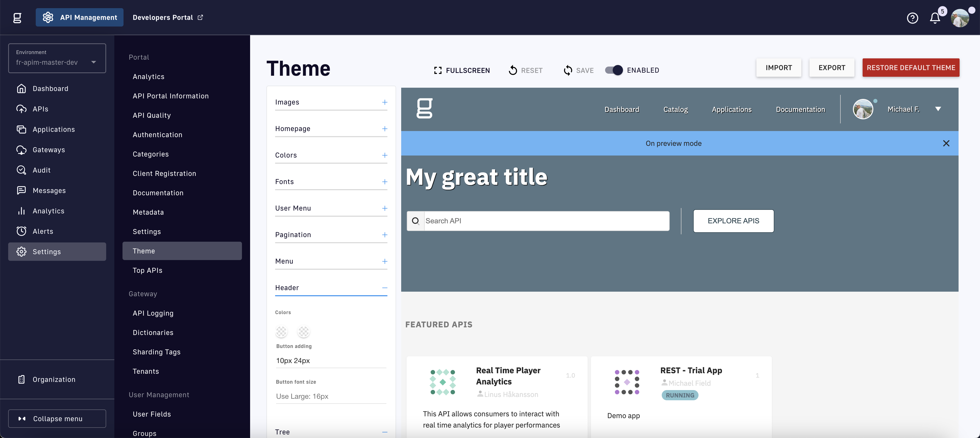Collapse the Header theme section
Viewport: 980px width, 438px height.
coord(385,288)
